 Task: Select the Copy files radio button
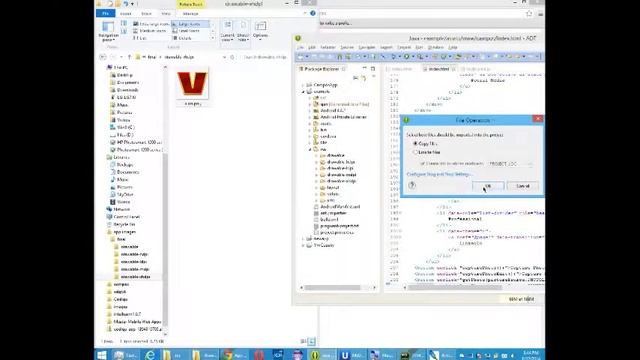415,144
